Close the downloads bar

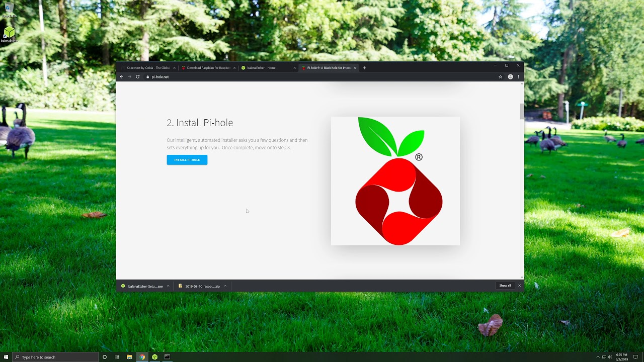[x=520, y=286]
